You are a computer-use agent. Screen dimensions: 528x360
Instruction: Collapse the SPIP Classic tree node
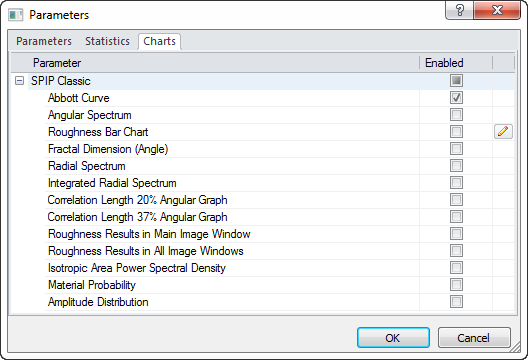(x=20, y=81)
